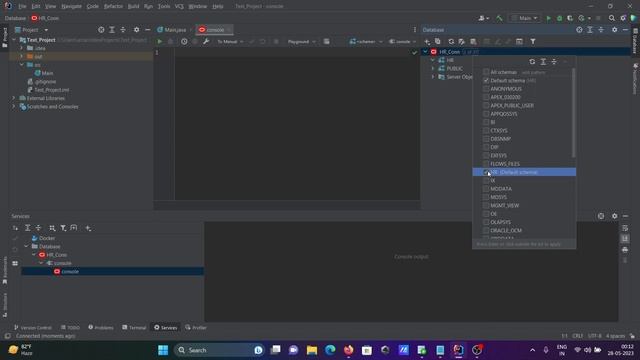This screenshot has width=640, height=360.
Task: Open File Explorer from the taskbar
Action: (312, 350)
